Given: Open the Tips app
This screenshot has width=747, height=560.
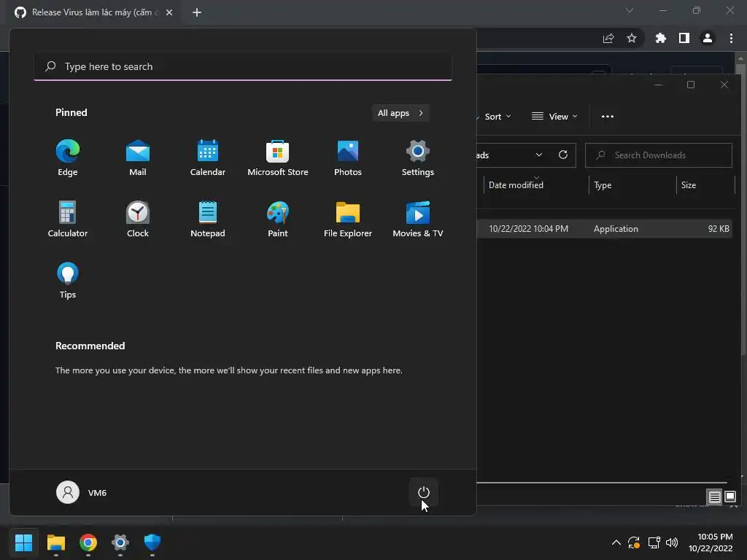Looking at the screenshot, I should [68, 281].
